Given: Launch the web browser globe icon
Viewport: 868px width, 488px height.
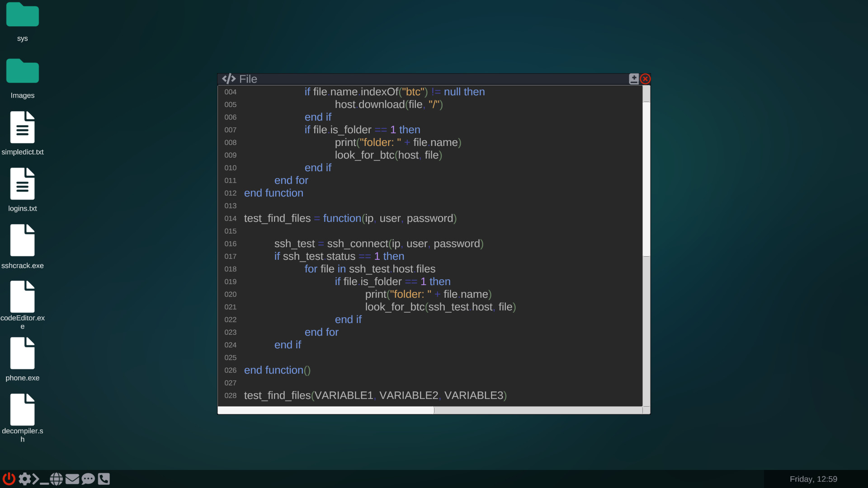Looking at the screenshot, I should 56,479.
